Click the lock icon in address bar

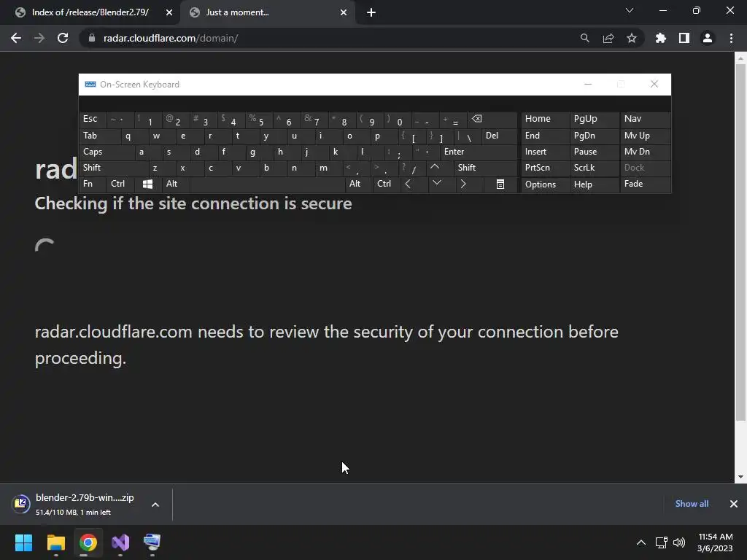click(92, 38)
